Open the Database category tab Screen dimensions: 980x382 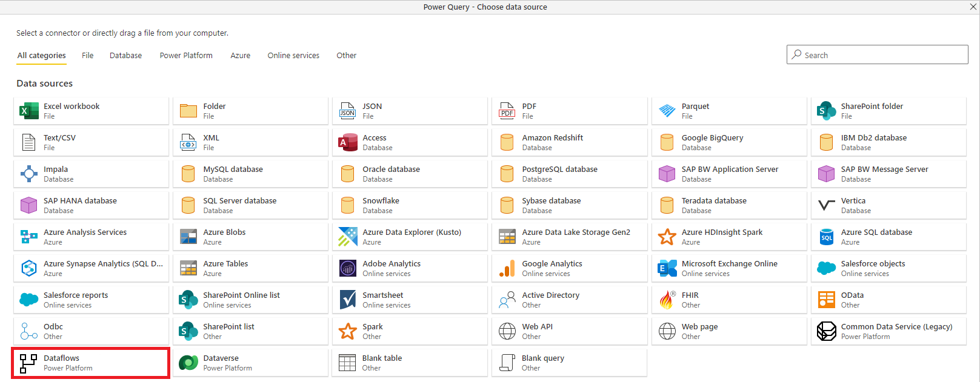(x=125, y=56)
